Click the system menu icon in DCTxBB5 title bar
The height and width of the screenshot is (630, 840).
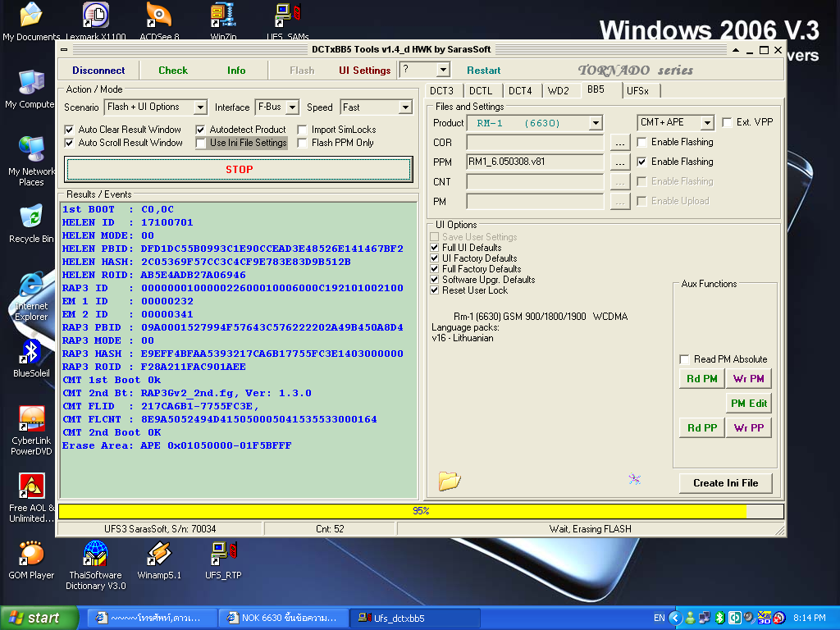64,50
